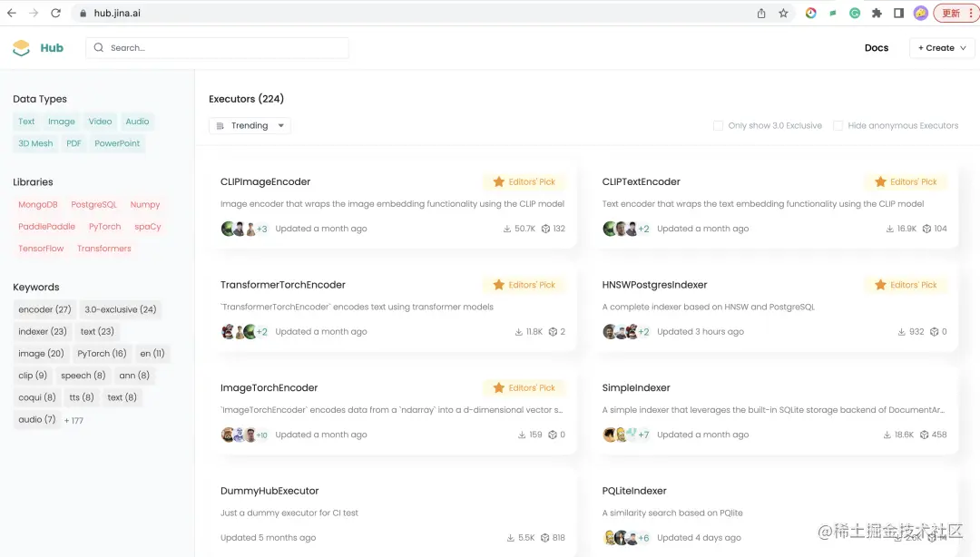Toggle the Video data type filter
Image resolution: width=980 pixels, height=557 pixels.
click(100, 122)
